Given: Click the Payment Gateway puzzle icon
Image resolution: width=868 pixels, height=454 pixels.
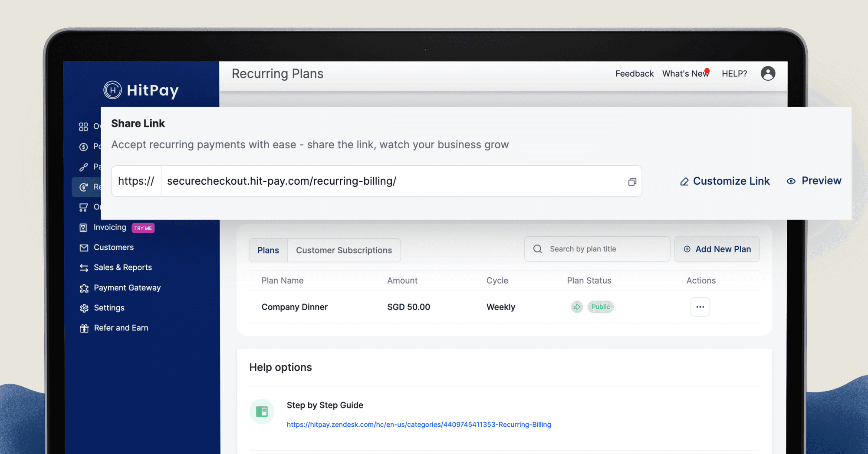Looking at the screenshot, I should coord(84,288).
